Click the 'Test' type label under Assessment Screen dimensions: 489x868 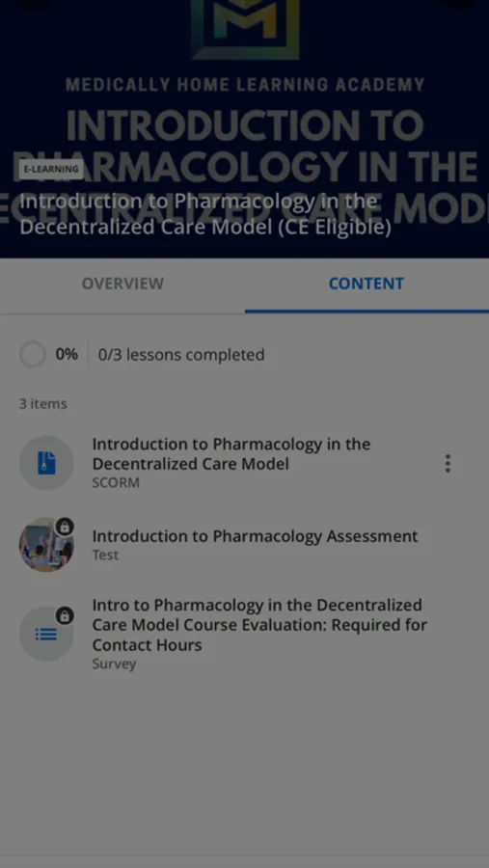[105, 555]
